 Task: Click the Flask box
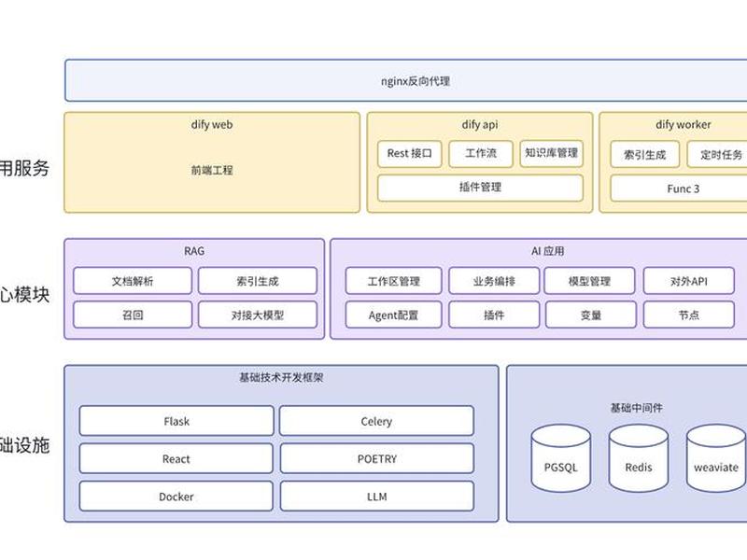176,421
